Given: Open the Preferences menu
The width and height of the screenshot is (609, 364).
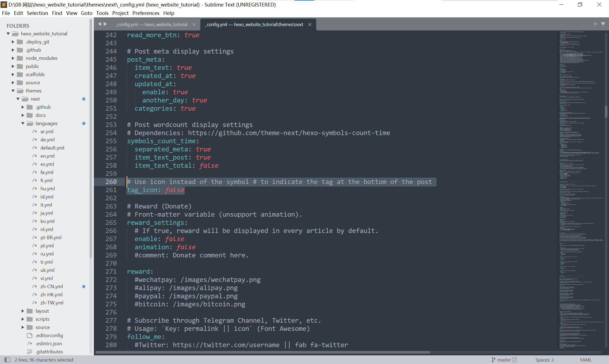Looking at the screenshot, I should (146, 13).
